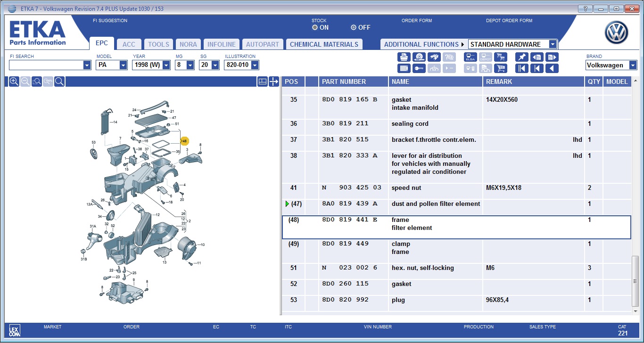Click the key icon button
644x343 pixels.
[419, 68]
